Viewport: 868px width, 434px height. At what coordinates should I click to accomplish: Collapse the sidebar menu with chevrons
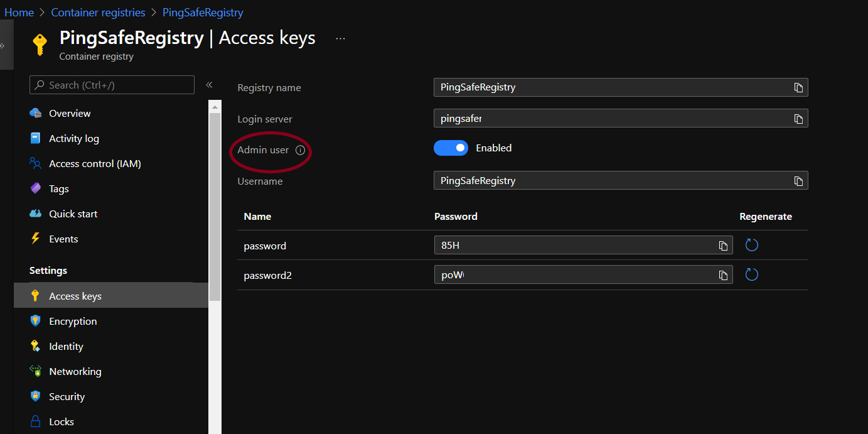point(209,85)
